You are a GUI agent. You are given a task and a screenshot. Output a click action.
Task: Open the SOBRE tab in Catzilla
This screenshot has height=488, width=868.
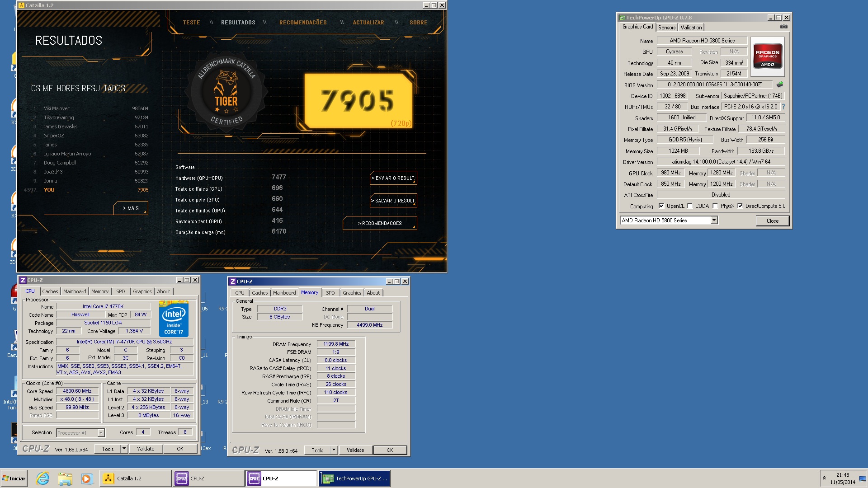tap(418, 22)
